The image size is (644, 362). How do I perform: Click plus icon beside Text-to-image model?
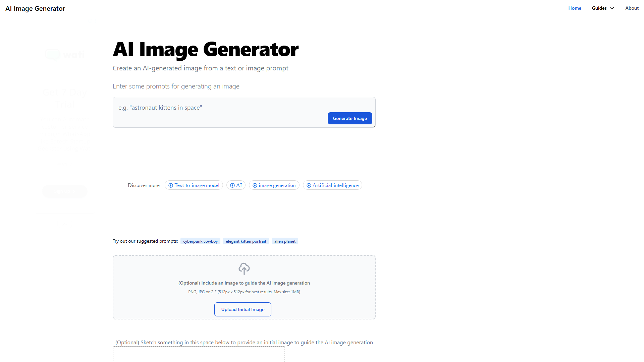point(171,185)
